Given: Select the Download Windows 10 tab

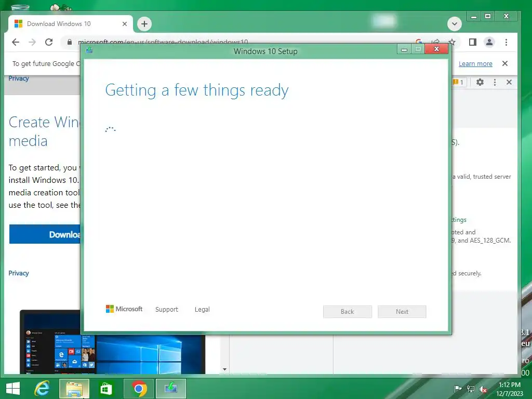Looking at the screenshot, I should click(70, 24).
